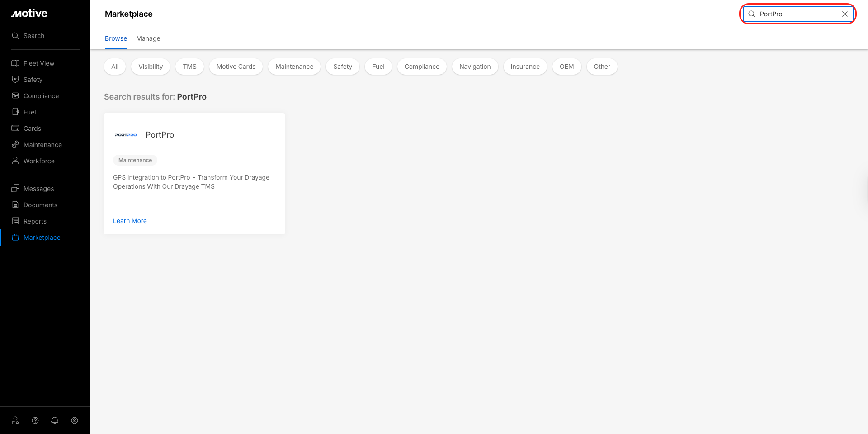The height and width of the screenshot is (434, 868).
Task: Open the PortPro logo thumbnail
Action: tap(126, 135)
